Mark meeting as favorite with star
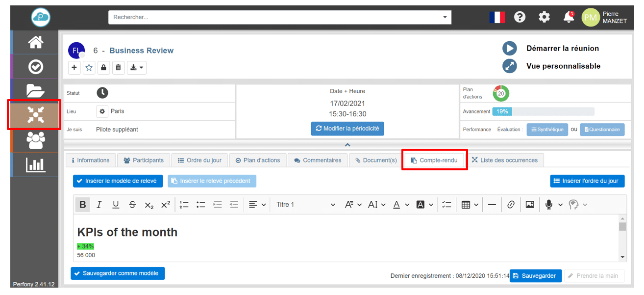This screenshot has width=644, height=295. tap(89, 68)
